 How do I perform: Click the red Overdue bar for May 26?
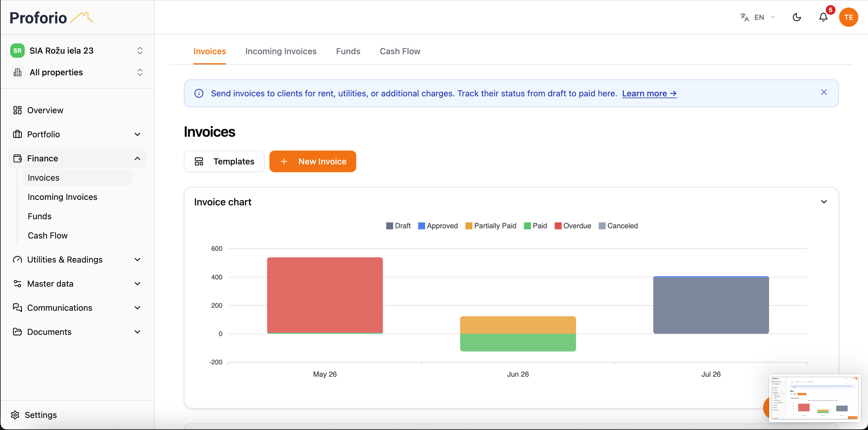(325, 295)
